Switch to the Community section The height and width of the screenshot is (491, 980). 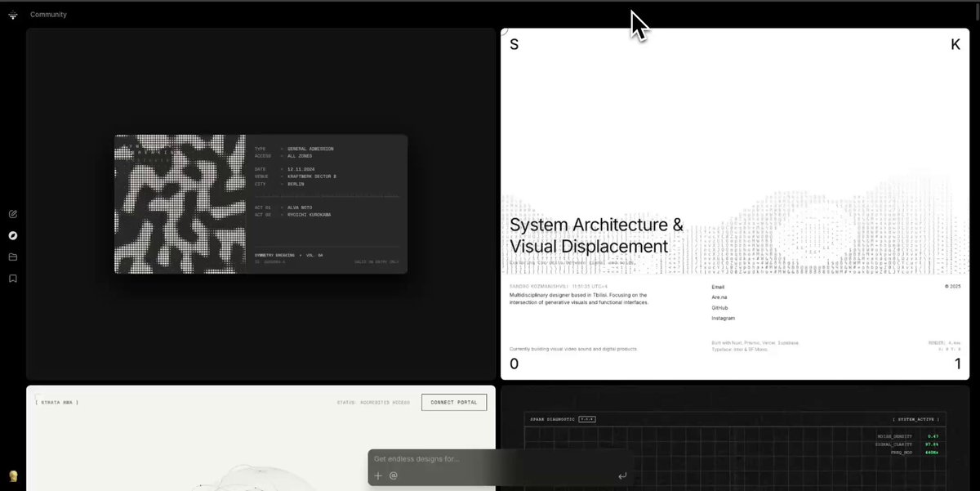tap(48, 14)
